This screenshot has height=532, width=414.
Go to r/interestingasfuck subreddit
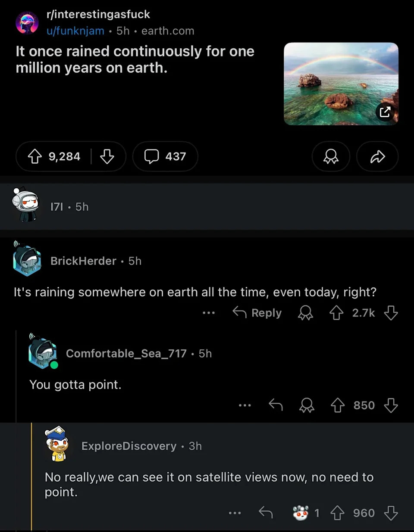click(x=98, y=14)
